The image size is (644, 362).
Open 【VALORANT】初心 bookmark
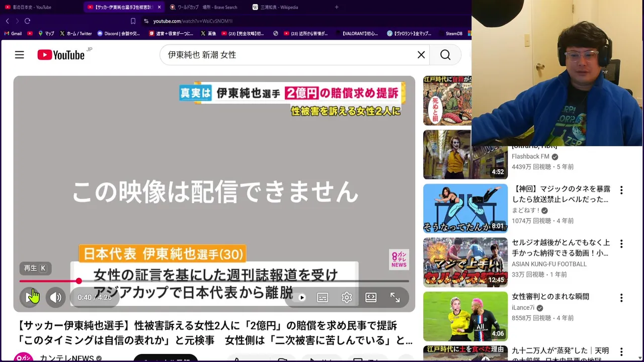coord(356,34)
